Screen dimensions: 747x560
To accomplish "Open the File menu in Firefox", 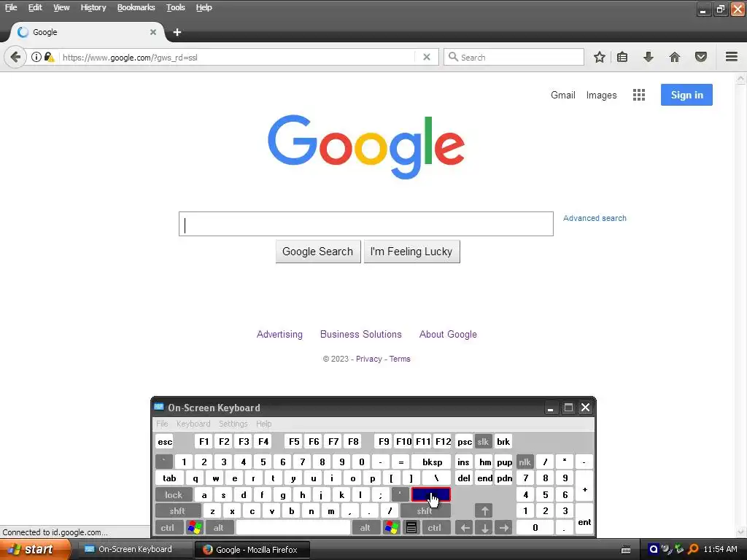I will pos(11,7).
